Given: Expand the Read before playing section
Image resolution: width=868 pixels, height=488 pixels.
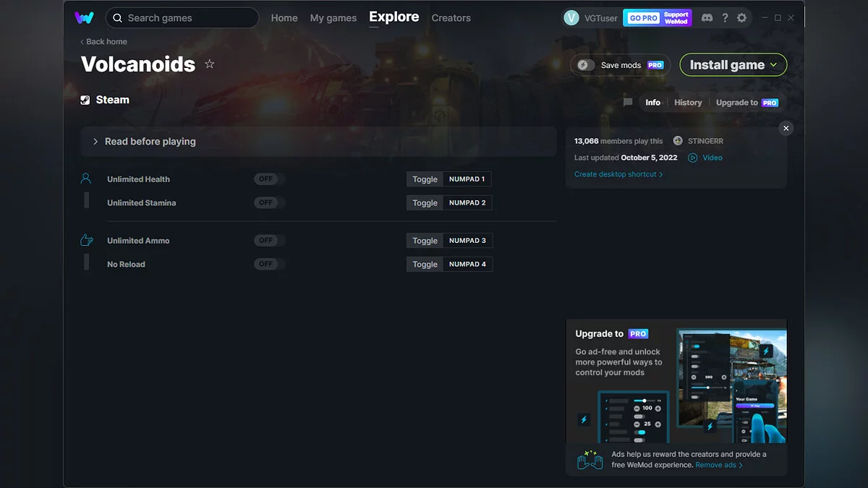Looking at the screenshot, I should [x=95, y=142].
